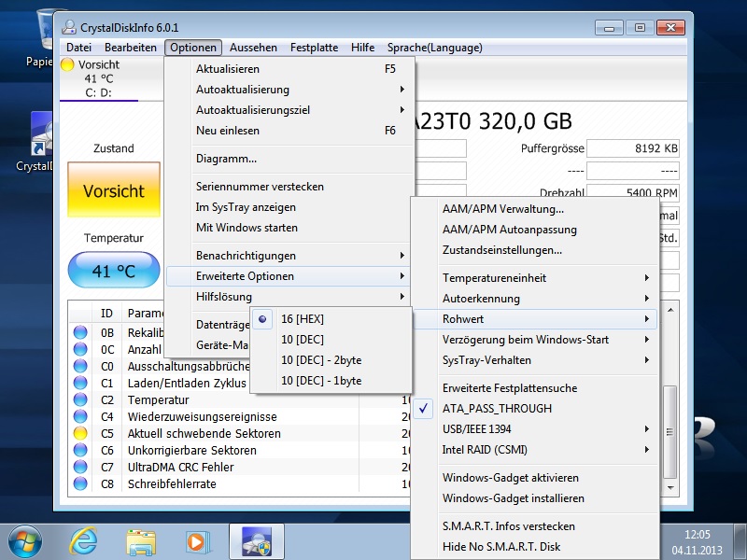This screenshot has width=747, height=560.
Task: Toggle Erweiterte Festplattensuche option
Action: pyautogui.click(x=535, y=388)
